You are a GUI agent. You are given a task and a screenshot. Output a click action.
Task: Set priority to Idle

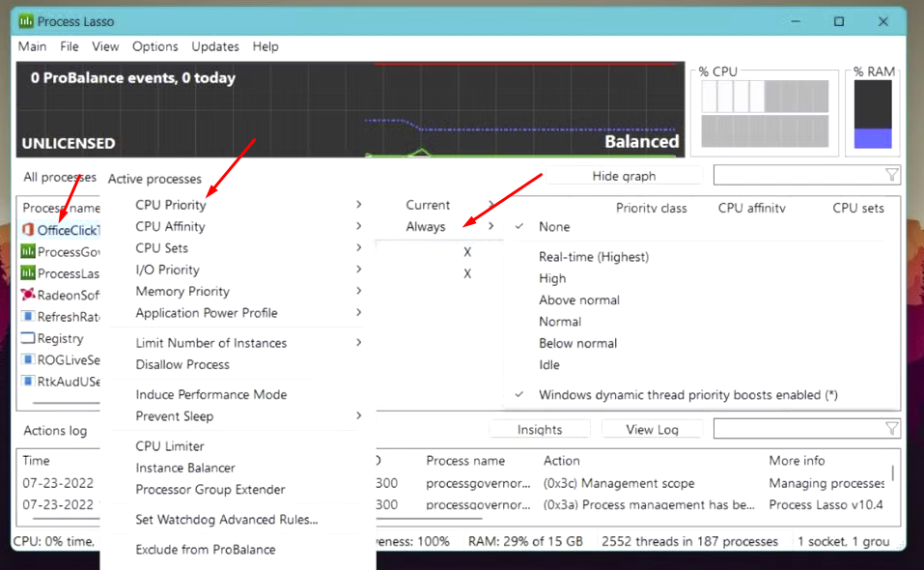(549, 365)
